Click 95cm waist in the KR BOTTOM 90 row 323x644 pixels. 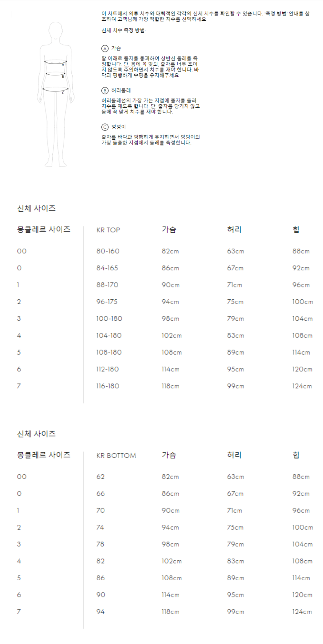coord(235,594)
